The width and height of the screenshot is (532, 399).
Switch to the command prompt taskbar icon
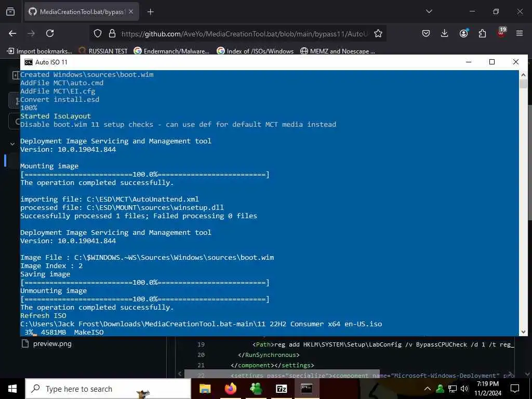click(307, 389)
